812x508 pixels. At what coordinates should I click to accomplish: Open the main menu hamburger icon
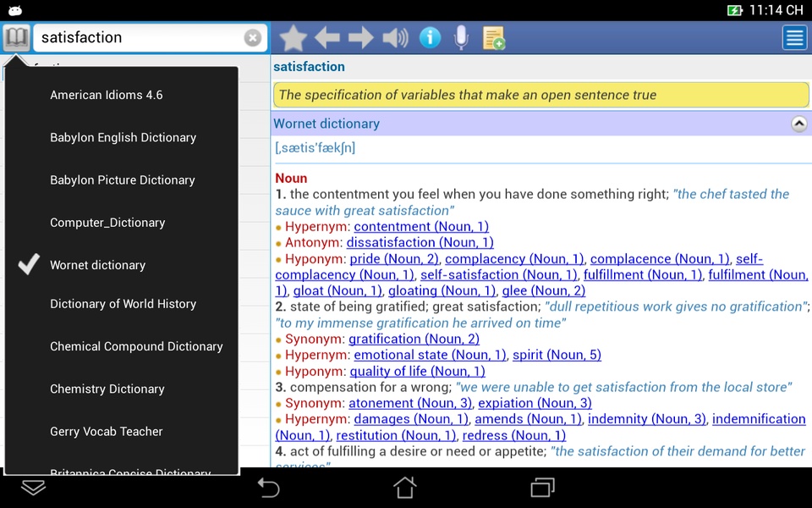pyautogui.click(x=794, y=38)
